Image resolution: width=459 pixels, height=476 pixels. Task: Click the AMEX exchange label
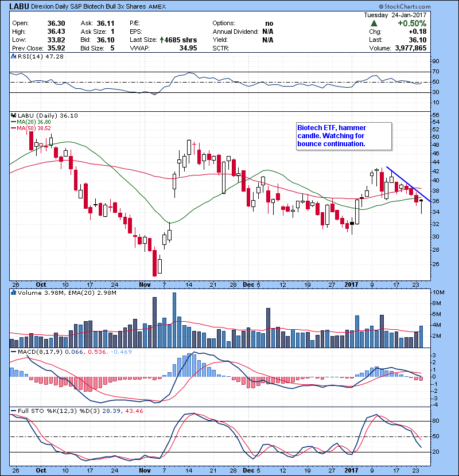click(x=157, y=7)
